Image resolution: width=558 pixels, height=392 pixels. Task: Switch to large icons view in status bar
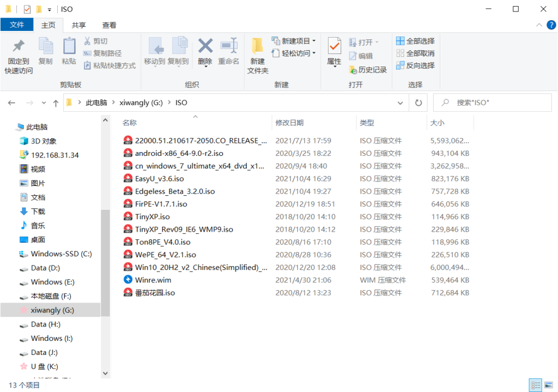(x=549, y=385)
